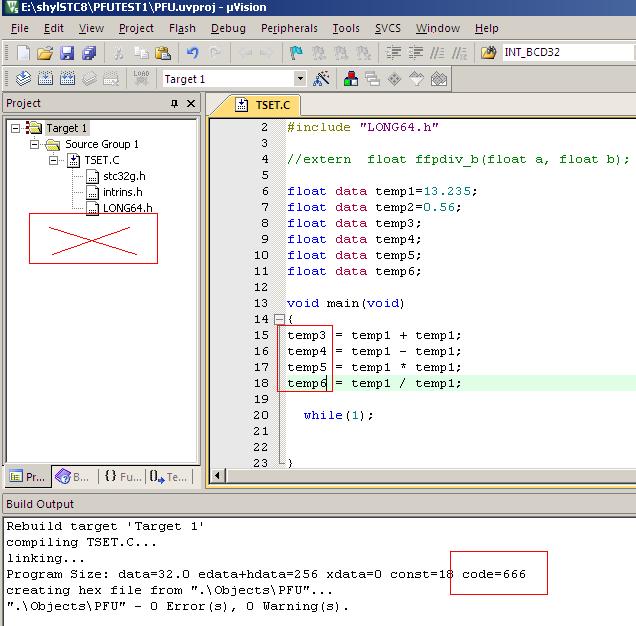Insert a bookmark with the flag icon
The width and height of the screenshot is (636, 626).
tap(296, 53)
